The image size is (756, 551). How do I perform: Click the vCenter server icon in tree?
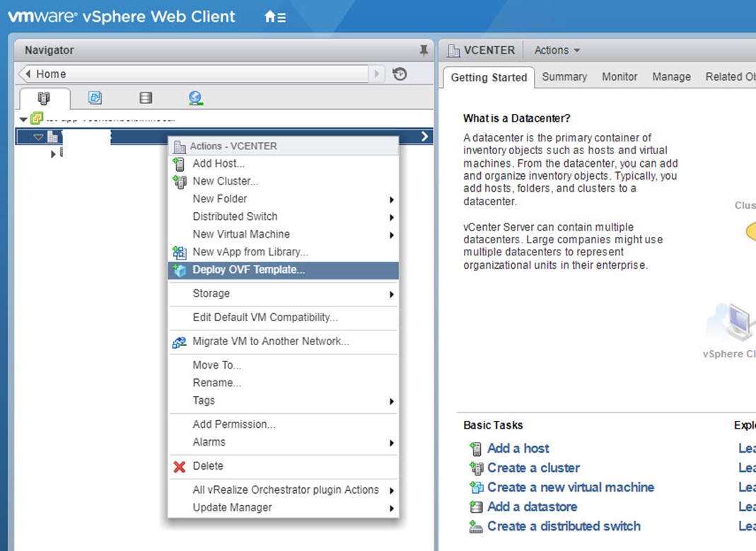click(x=37, y=118)
